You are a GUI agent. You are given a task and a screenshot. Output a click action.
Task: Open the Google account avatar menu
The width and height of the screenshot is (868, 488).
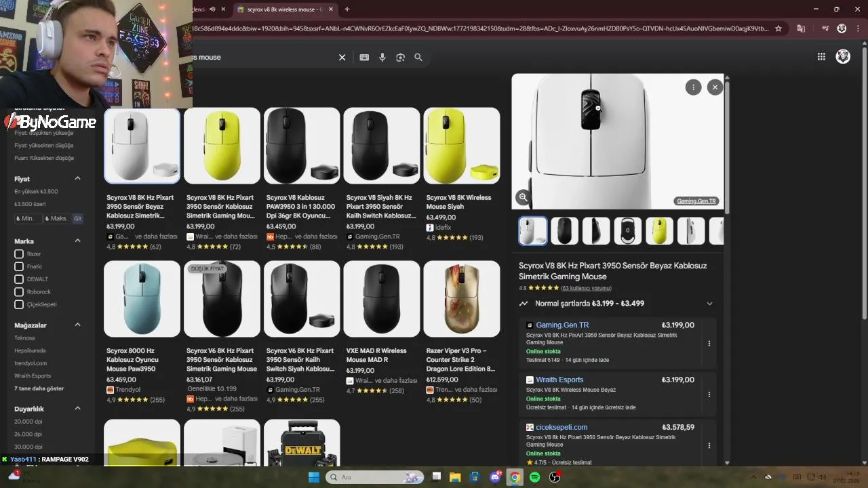843,57
